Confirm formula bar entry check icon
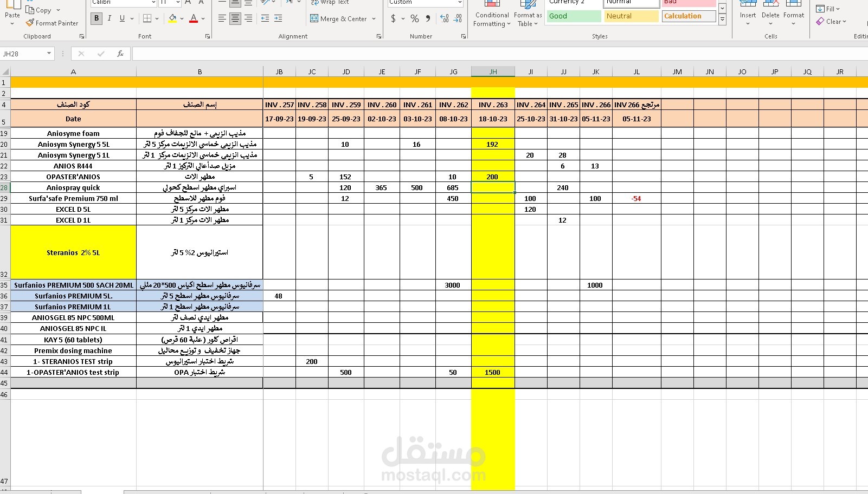This screenshot has width=868, height=494. (101, 54)
